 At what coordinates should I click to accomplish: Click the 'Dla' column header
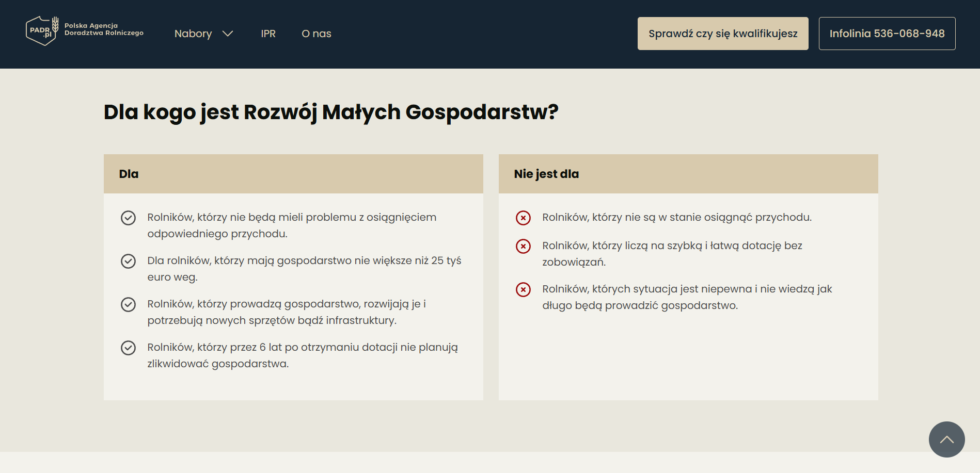[x=129, y=174]
